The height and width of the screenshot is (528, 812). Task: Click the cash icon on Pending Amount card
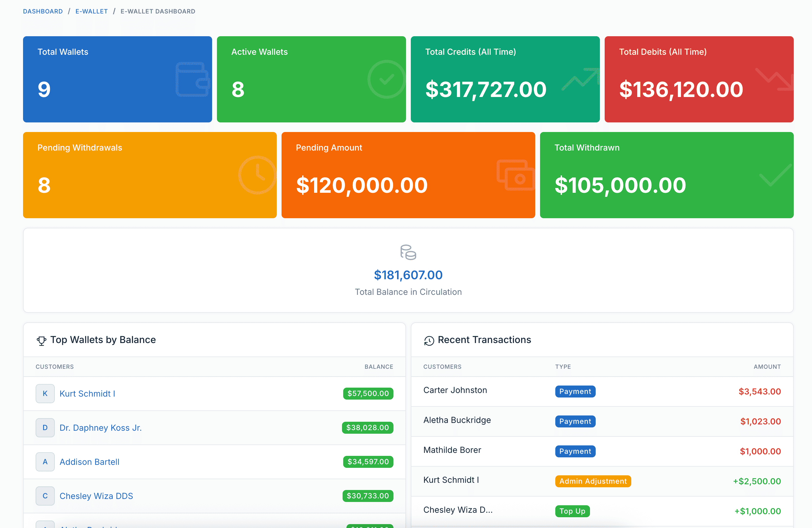[516, 175]
